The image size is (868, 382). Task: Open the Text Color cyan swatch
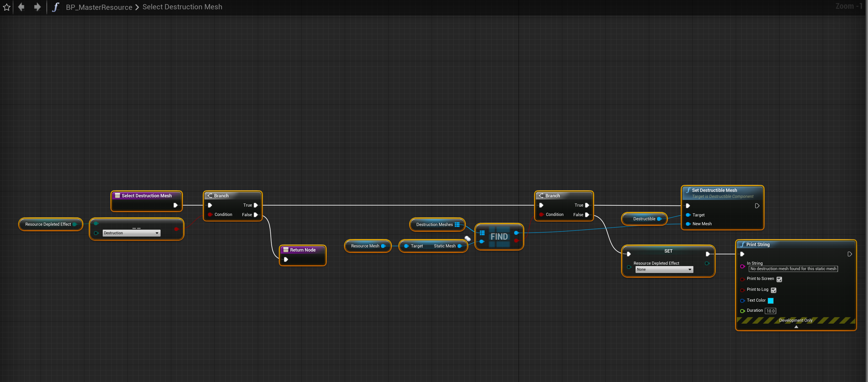(x=770, y=301)
